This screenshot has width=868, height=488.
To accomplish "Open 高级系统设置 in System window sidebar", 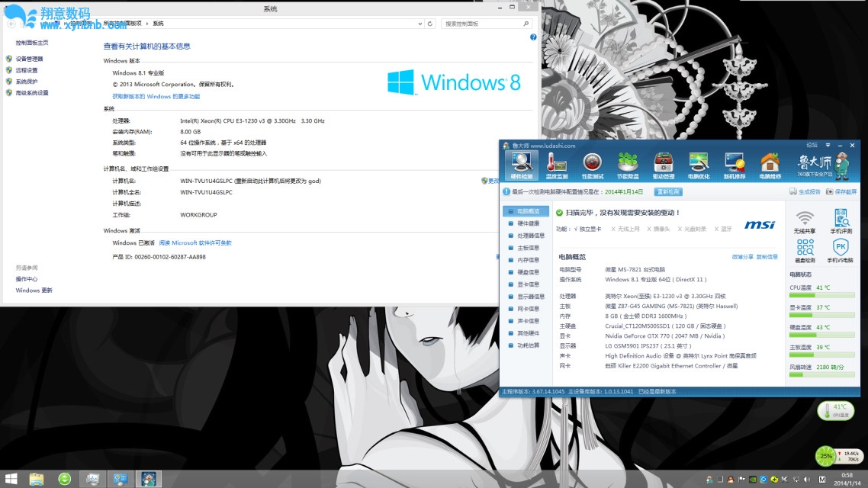I will tap(31, 93).
